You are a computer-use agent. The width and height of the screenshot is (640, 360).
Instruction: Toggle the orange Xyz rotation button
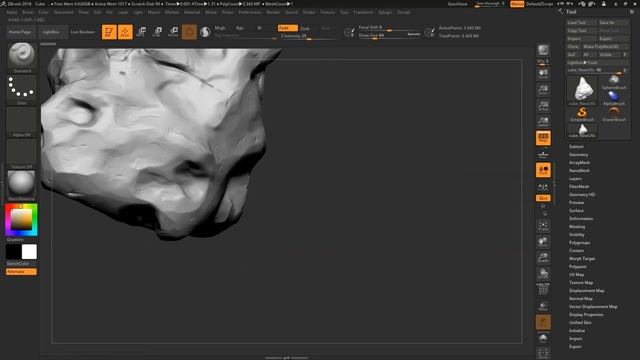click(x=543, y=198)
